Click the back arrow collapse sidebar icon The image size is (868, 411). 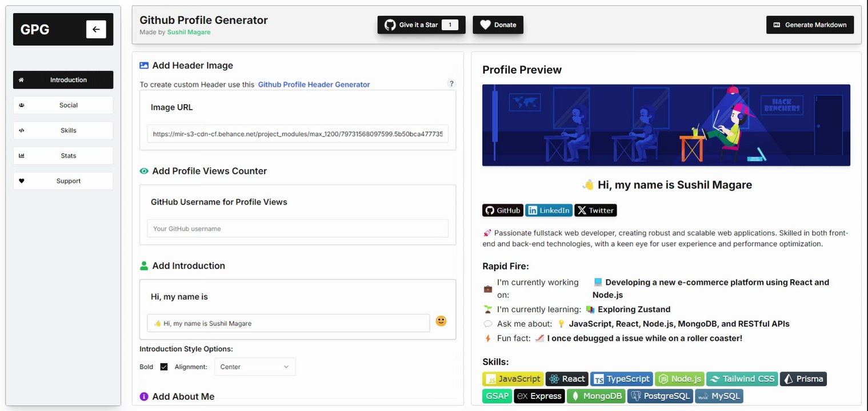(96, 30)
